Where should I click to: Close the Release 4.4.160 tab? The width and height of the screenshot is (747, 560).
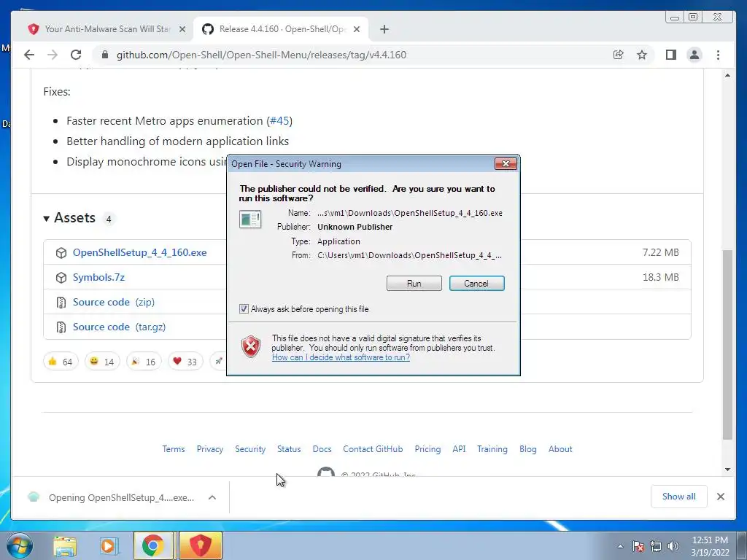click(x=357, y=29)
